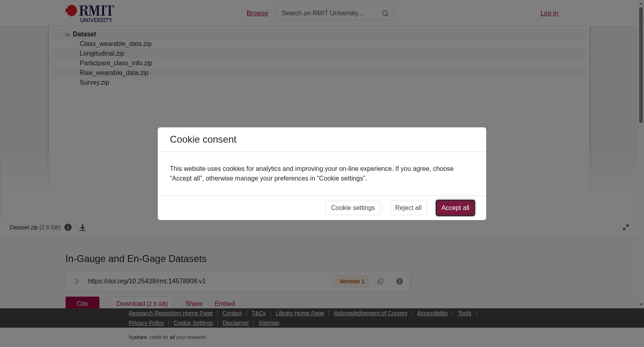Open Acknowledgement of Country footer link

point(371,313)
